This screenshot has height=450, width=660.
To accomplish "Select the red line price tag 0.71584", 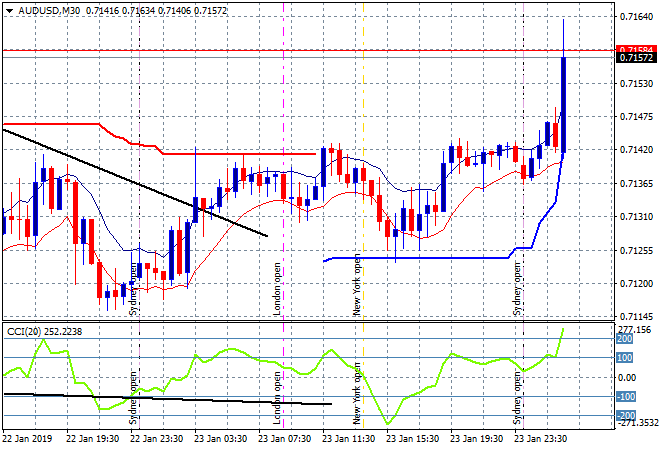I will (x=636, y=49).
